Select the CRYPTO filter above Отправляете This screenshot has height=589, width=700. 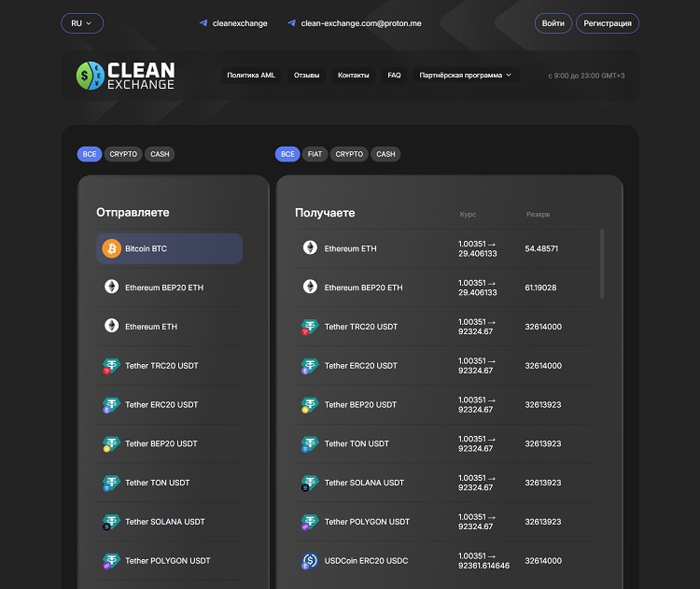pyautogui.click(x=123, y=154)
